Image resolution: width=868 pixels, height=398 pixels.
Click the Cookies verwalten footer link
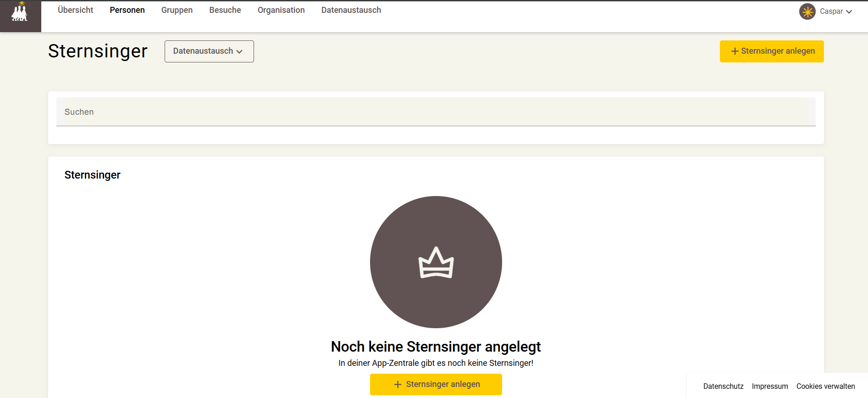point(826,387)
